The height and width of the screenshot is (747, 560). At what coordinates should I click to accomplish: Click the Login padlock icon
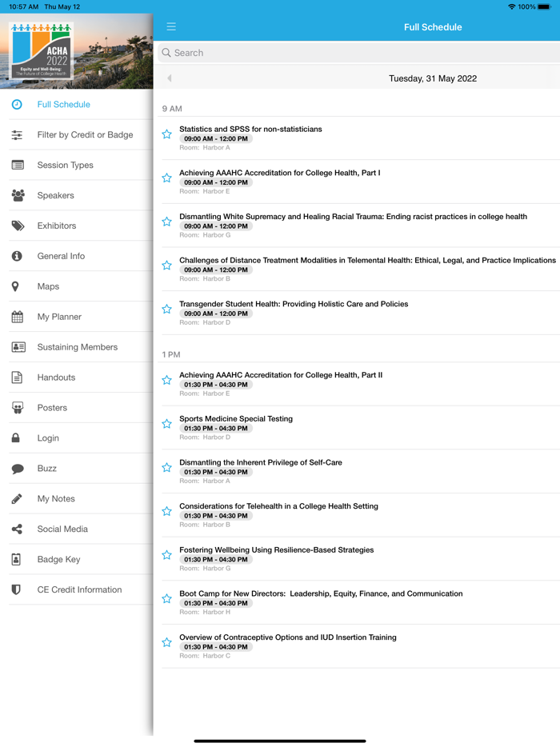[16, 437]
